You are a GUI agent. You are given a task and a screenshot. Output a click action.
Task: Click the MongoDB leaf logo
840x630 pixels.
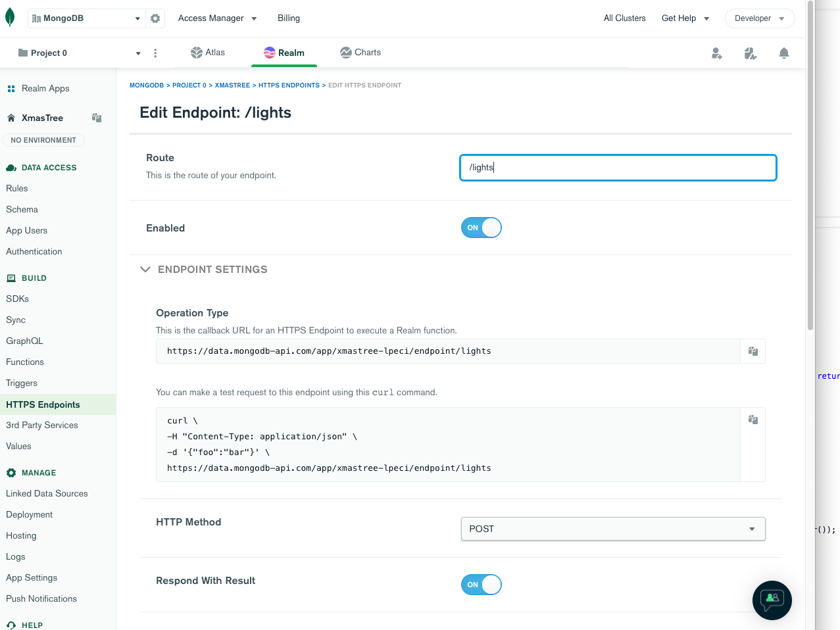coord(10,18)
